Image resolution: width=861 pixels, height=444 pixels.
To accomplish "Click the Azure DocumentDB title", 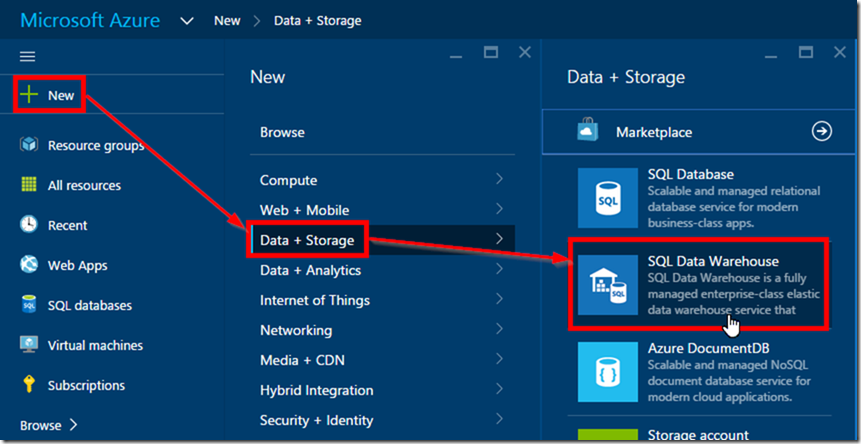I will point(709,348).
